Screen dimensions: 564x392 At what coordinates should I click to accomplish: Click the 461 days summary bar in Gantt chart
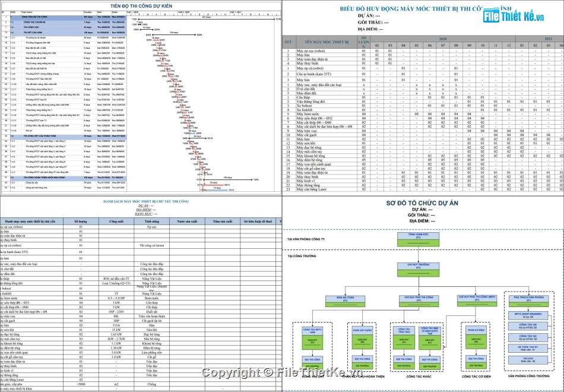[x=206, y=19]
